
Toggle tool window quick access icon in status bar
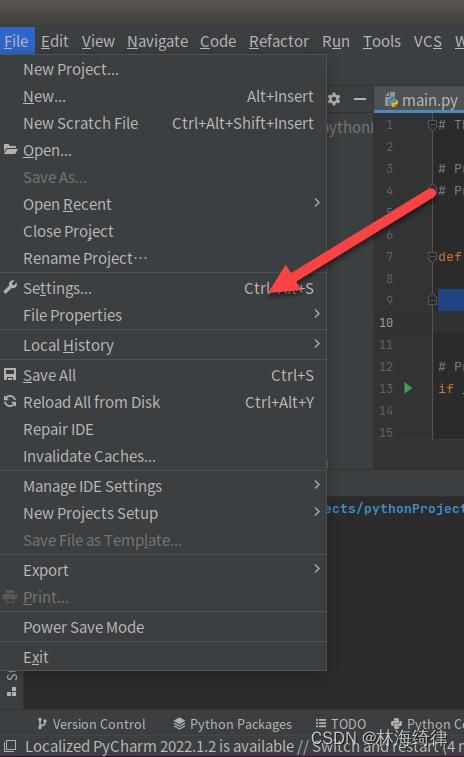coord(10,746)
